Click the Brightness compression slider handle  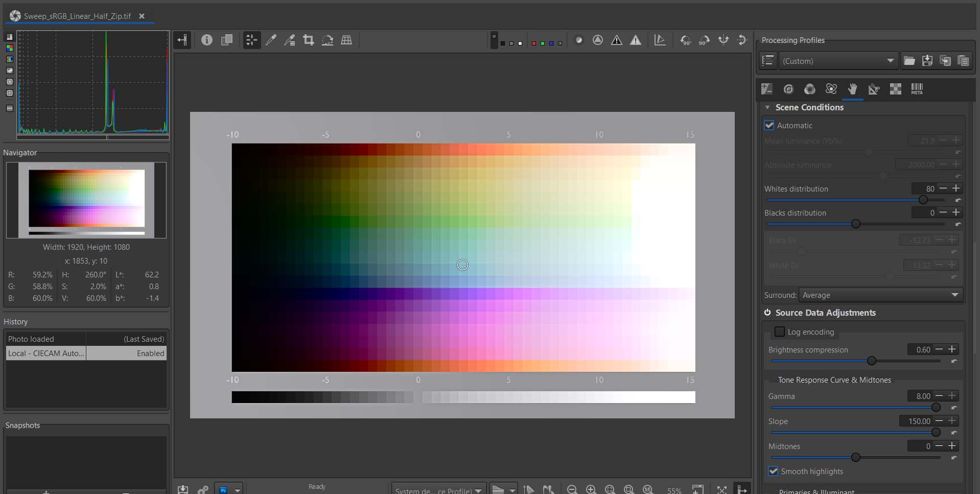click(872, 361)
